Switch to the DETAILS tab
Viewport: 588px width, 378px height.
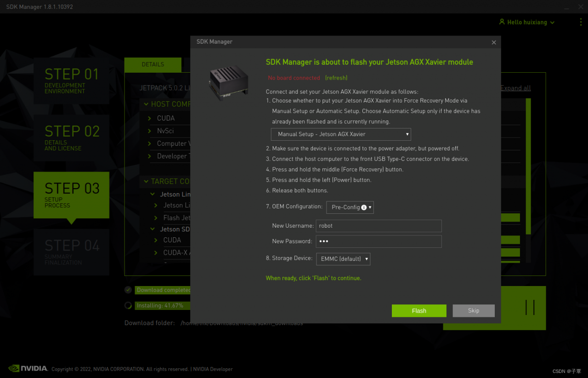point(153,65)
